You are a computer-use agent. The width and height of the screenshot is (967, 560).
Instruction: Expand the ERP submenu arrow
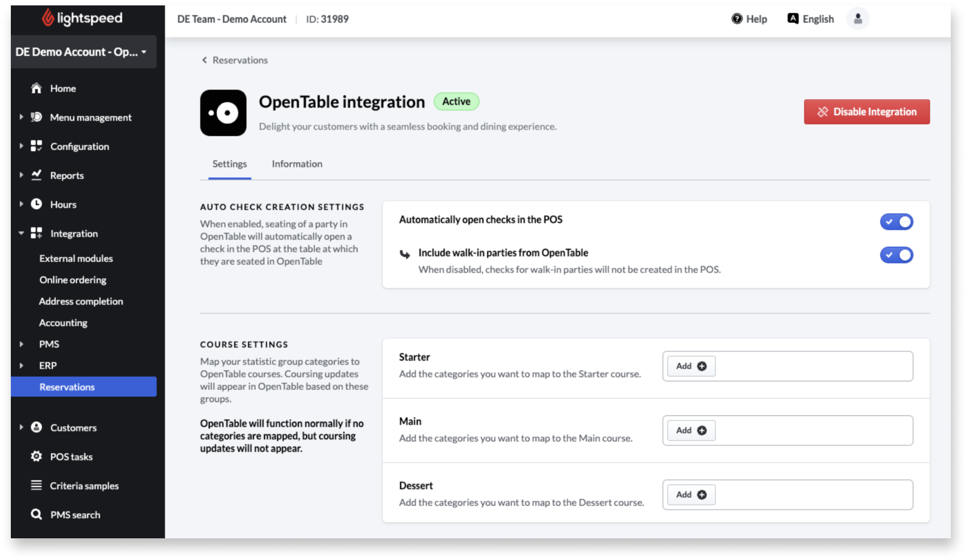click(x=21, y=365)
